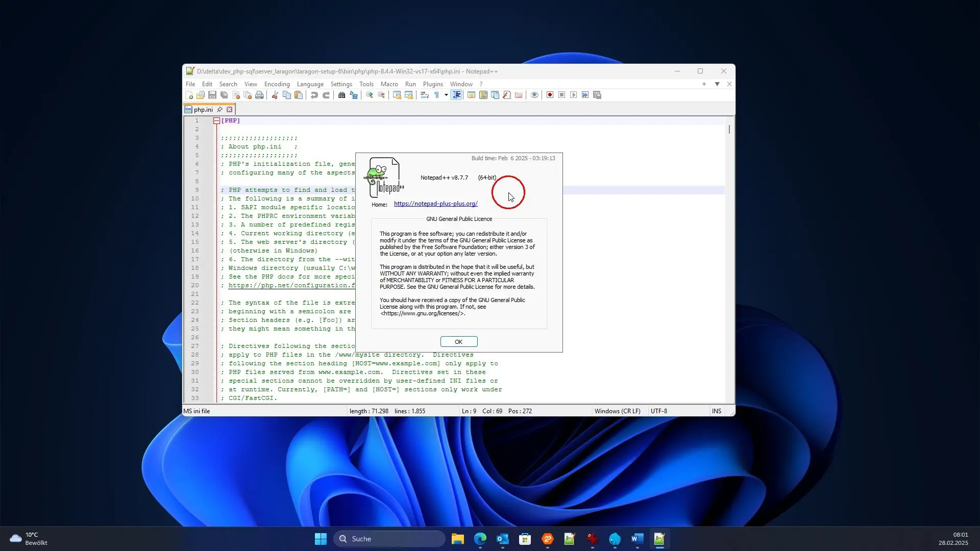Collapse the [PHP] section fold marker
Image resolution: width=980 pixels, height=551 pixels.
[216, 121]
